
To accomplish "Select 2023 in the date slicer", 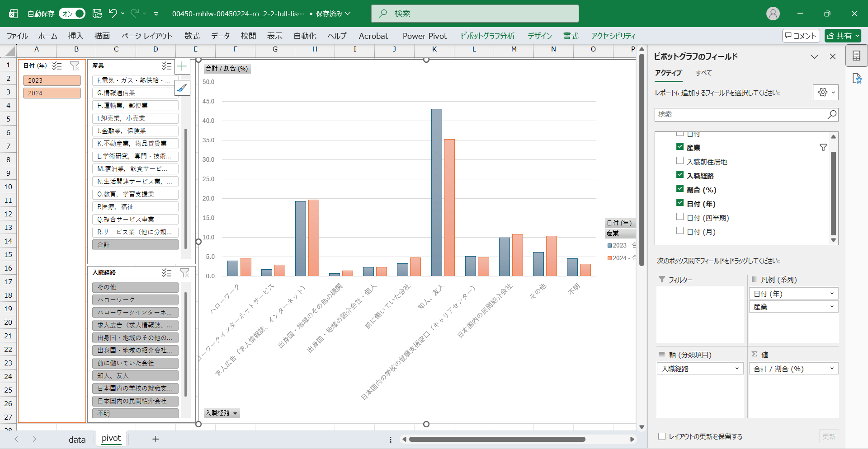I will coord(52,80).
